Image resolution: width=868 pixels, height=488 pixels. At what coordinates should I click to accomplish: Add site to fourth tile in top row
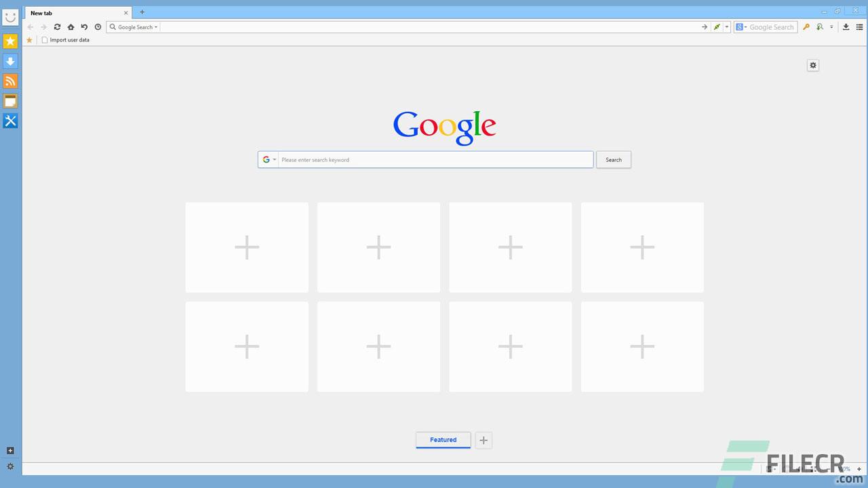(x=642, y=247)
